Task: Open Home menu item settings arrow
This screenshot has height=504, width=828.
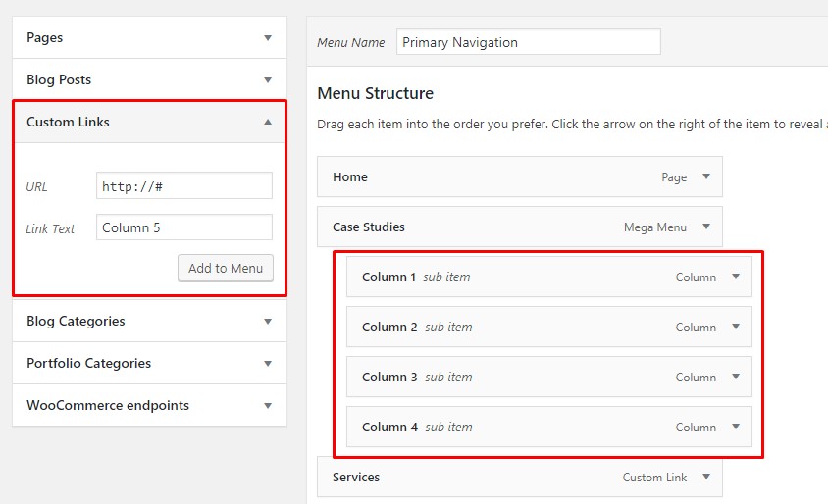Action: click(x=705, y=177)
